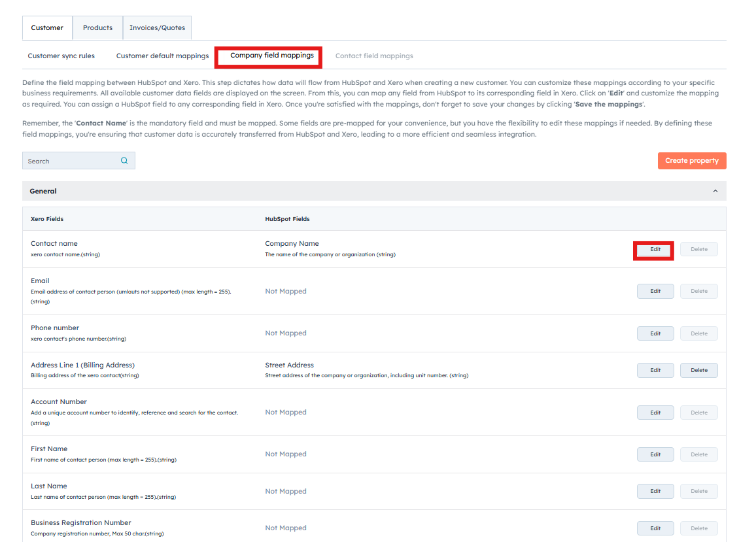Open Customer default mappings sub-tab
756x542 pixels.
[162, 56]
